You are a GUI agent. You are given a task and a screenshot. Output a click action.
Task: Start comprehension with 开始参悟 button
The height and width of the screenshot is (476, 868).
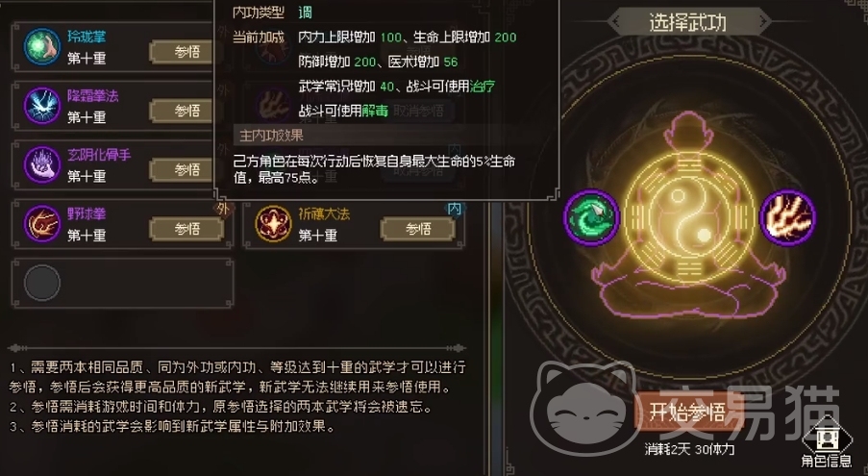point(687,412)
